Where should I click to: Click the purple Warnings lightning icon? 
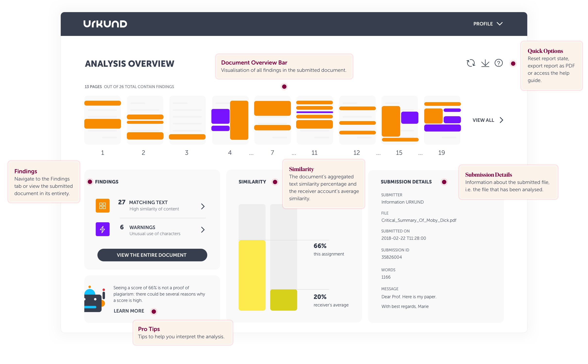103,229
